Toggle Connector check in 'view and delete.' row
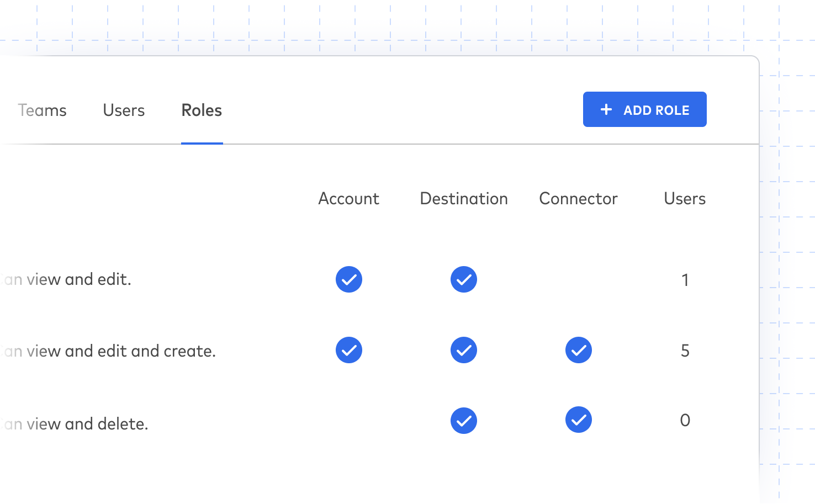Image resolution: width=815 pixels, height=504 pixels. 579,420
